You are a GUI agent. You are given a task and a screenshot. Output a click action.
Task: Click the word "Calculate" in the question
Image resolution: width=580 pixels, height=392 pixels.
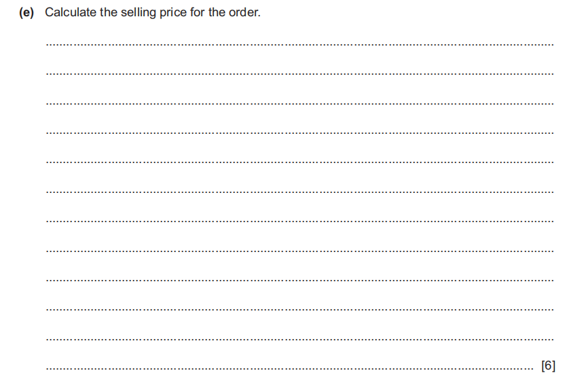[71, 13]
